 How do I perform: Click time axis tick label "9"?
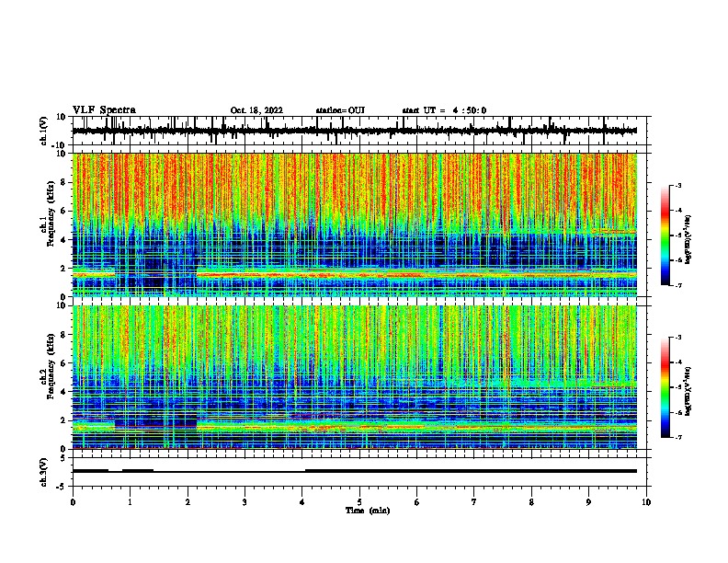tap(588, 502)
